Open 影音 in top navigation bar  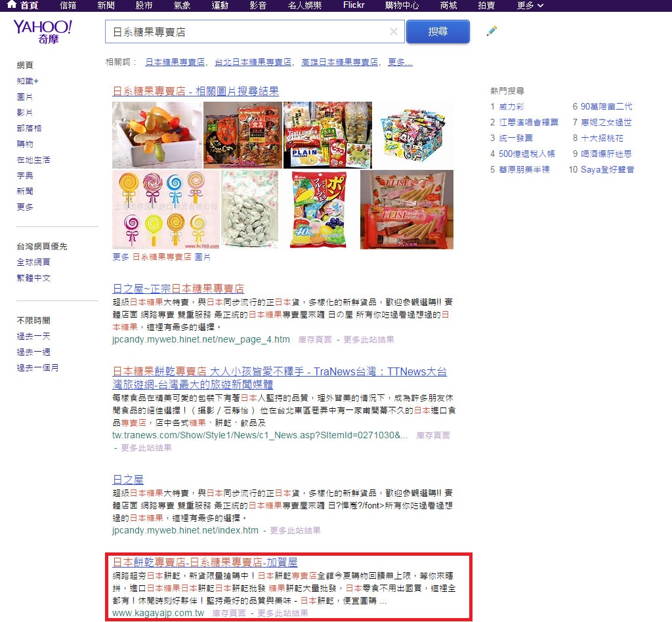[x=258, y=5]
